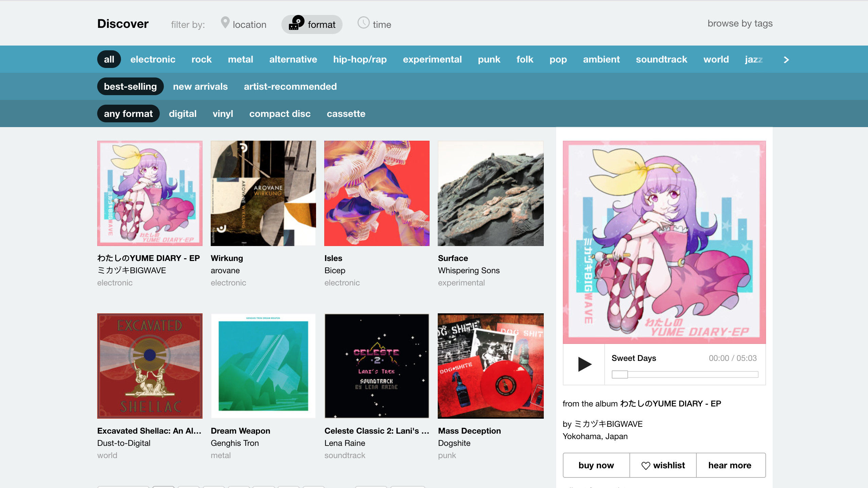Select the soundtrack genre
The image size is (868, 488).
(x=661, y=59)
